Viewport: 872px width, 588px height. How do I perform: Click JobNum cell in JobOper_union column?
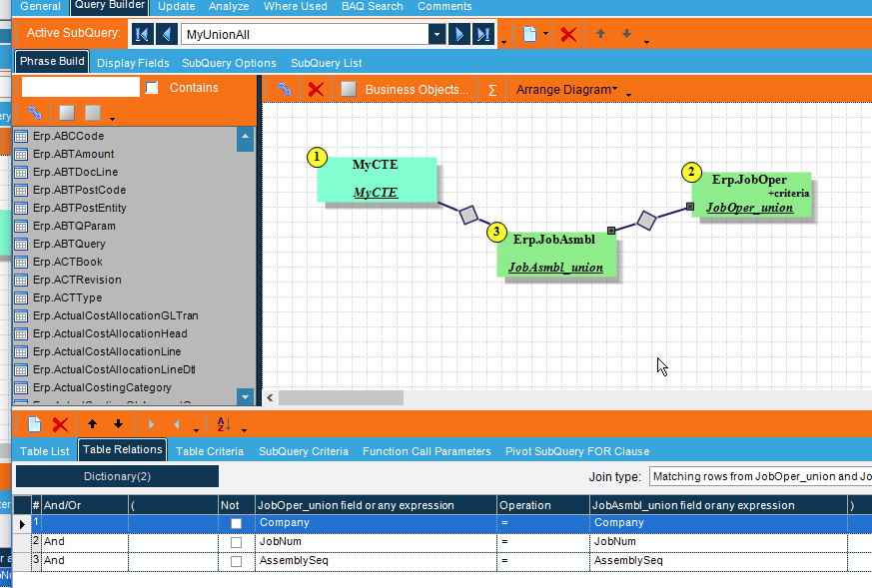point(376,541)
